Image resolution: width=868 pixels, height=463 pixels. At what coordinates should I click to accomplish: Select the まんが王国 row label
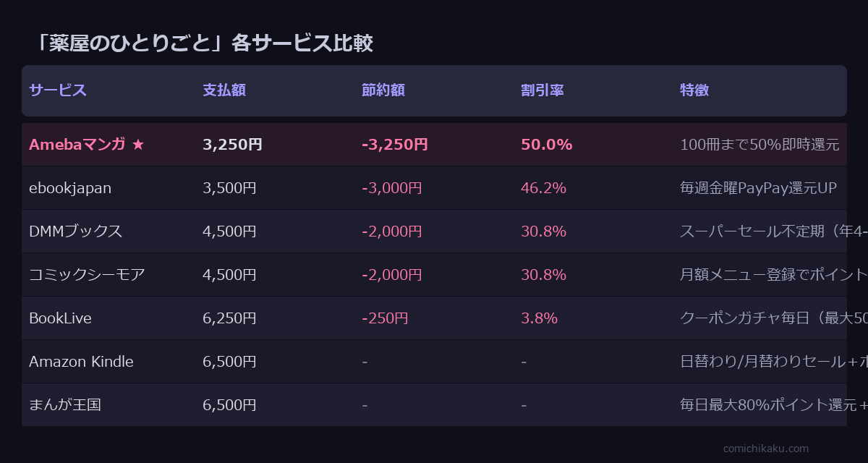pos(65,405)
